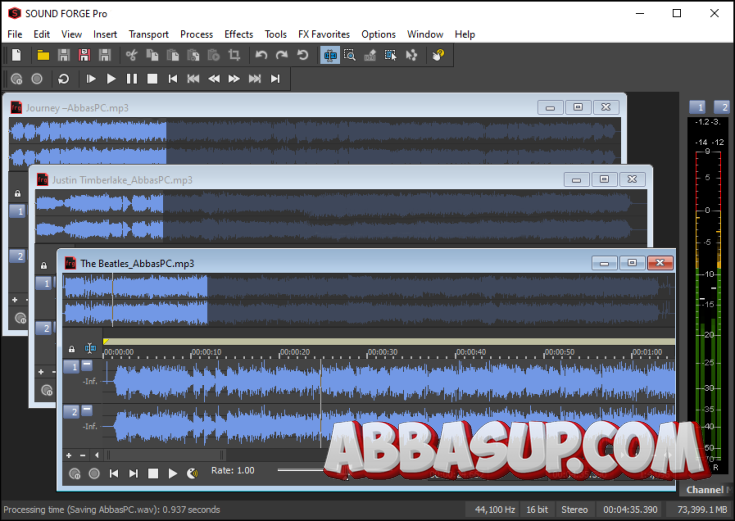Go to end in The Beatles window transport
Image resolution: width=735 pixels, height=521 pixels.
click(133, 474)
